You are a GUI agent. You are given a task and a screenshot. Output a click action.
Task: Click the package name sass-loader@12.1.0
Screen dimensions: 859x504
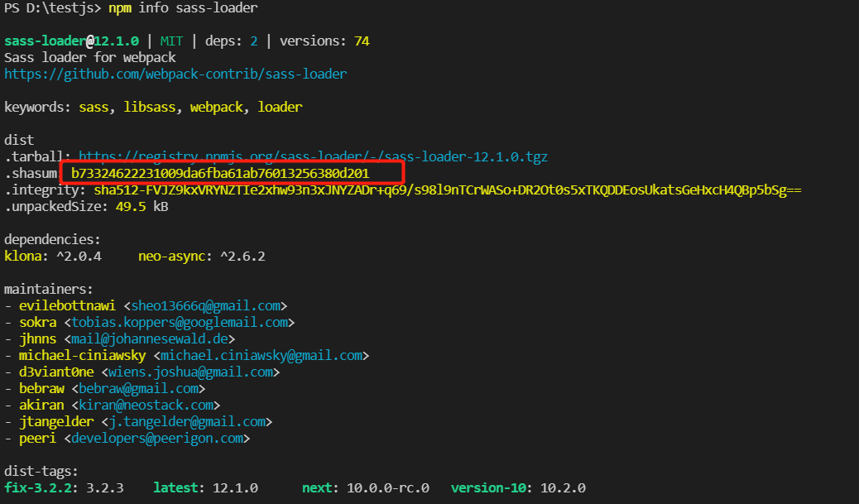[x=71, y=41]
